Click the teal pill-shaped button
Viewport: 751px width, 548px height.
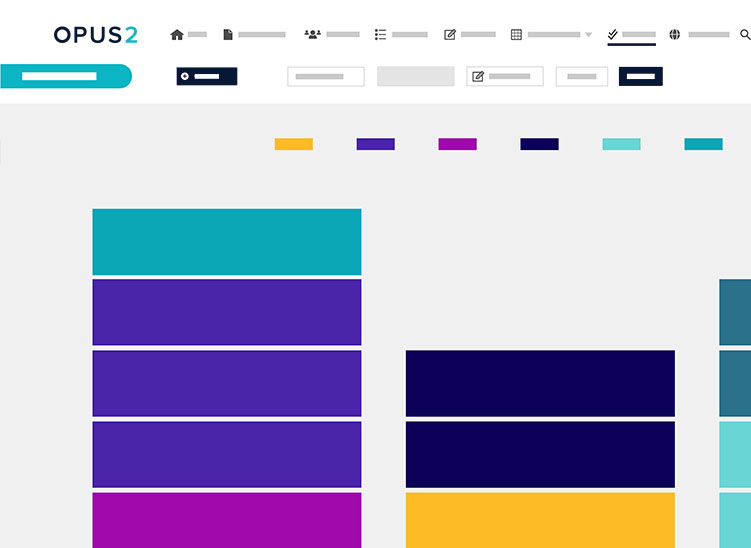tap(66, 76)
